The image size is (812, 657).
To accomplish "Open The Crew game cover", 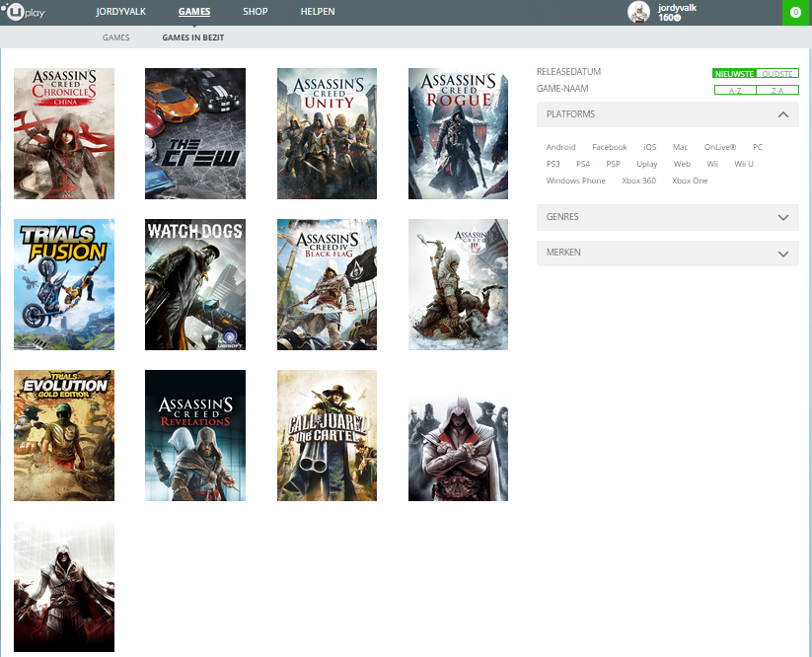I will click(195, 133).
